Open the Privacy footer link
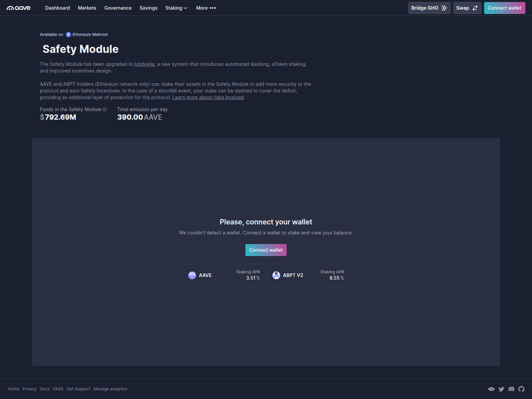The width and height of the screenshot is (532, 399). click(30, 389)
